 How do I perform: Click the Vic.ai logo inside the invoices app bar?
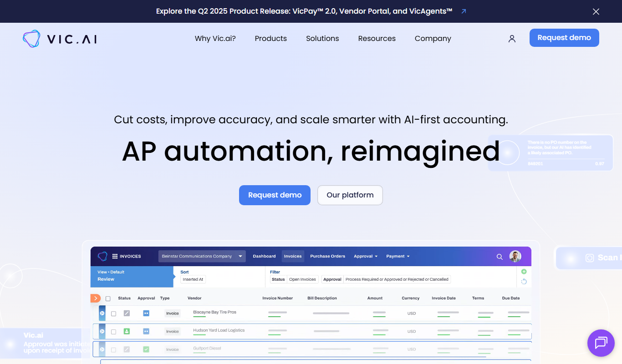point(102,256)
